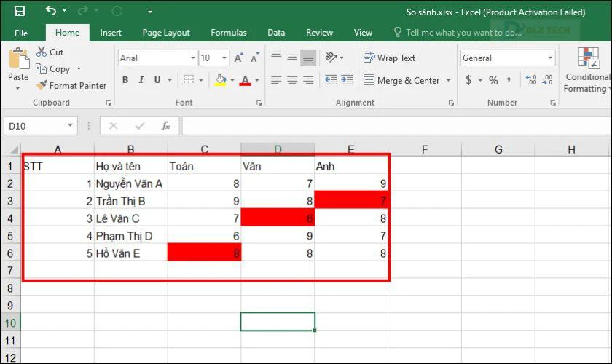
Task: Click into the formula bar
Action: point(396,126)
